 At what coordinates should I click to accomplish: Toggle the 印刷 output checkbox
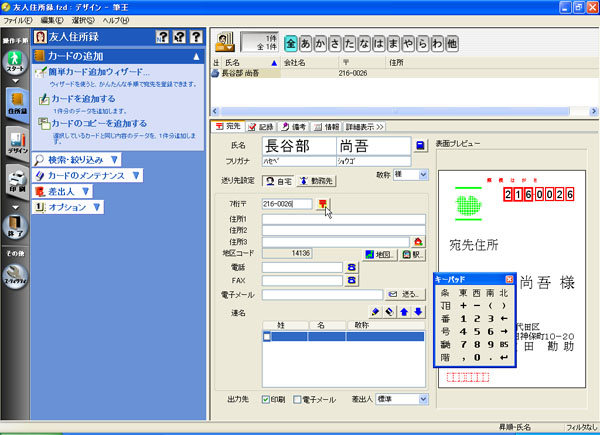(265, 398)
